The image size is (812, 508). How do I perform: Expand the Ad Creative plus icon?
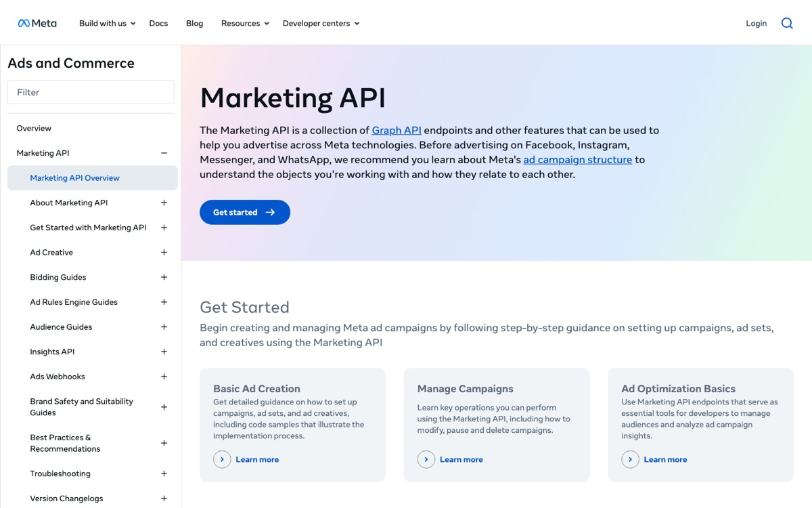tap(164, 253)
